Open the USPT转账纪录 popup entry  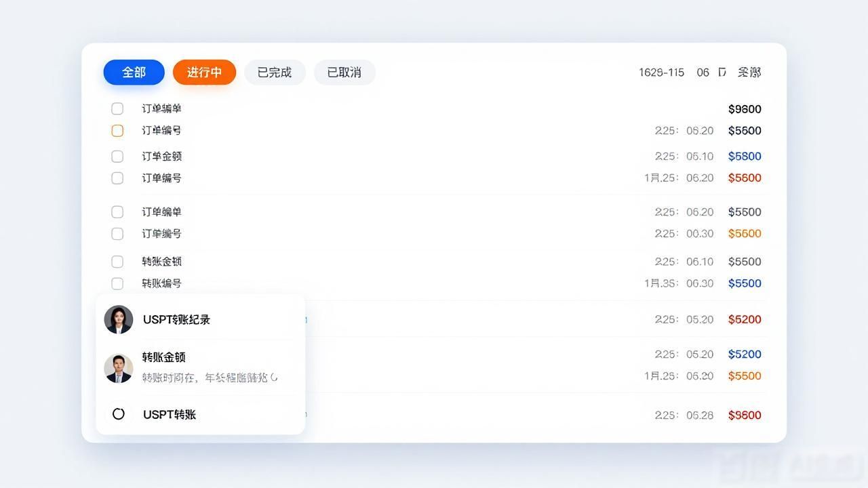[176, 320]
